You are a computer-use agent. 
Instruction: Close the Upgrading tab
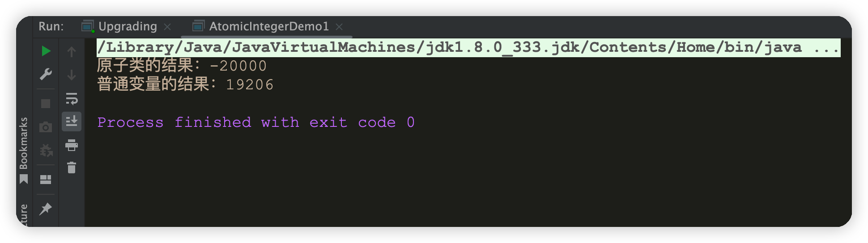167,27
